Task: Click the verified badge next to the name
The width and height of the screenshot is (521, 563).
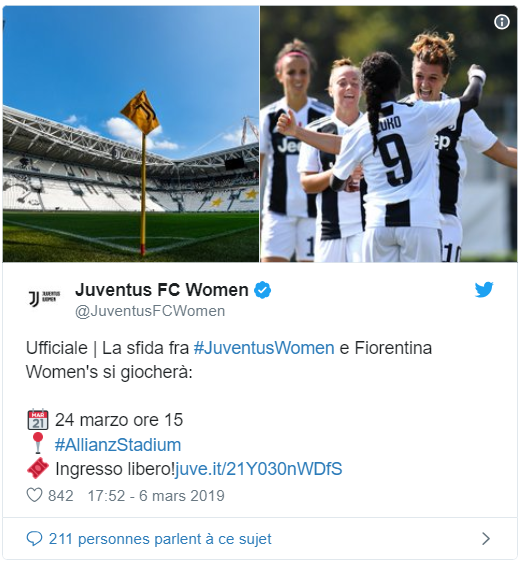Action: tap(262, 290)
